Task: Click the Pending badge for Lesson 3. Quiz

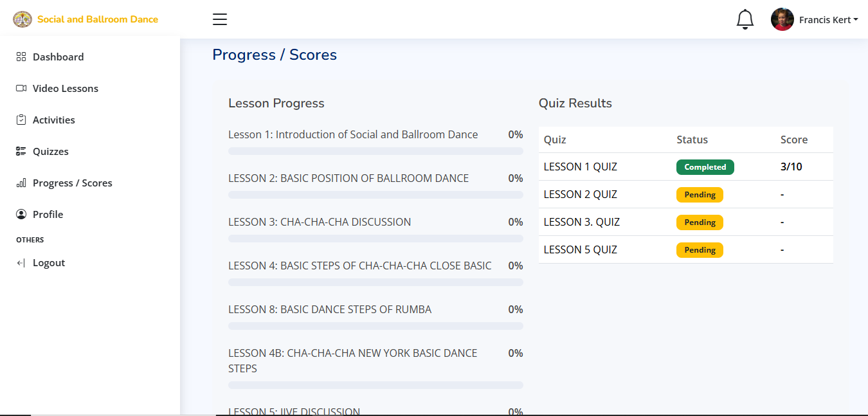Action: [700, 222]
